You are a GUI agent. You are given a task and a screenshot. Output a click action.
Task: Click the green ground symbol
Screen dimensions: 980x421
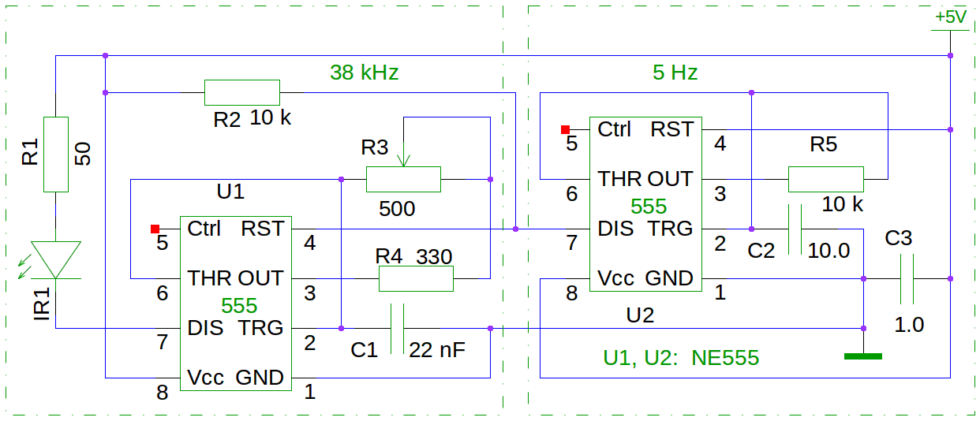[x=863, y=356]
